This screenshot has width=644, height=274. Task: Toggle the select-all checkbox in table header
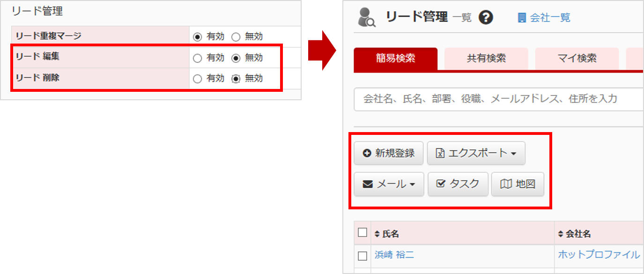click(x=362, y=232)
